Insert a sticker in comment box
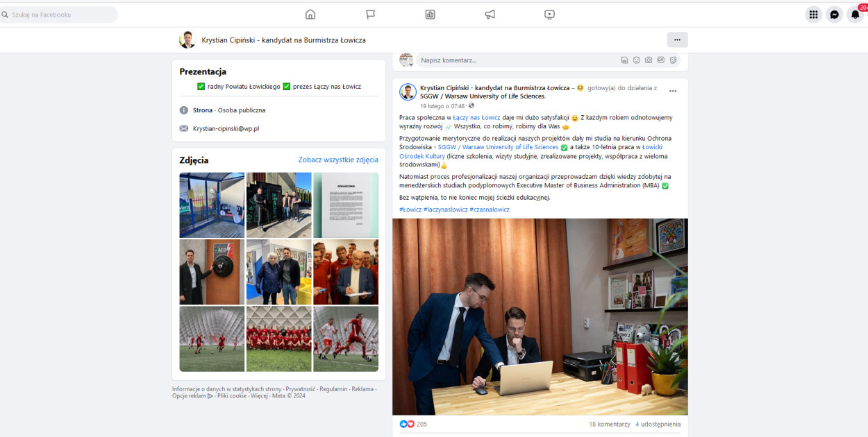The image size is (868, 437). tap(673, 60)
